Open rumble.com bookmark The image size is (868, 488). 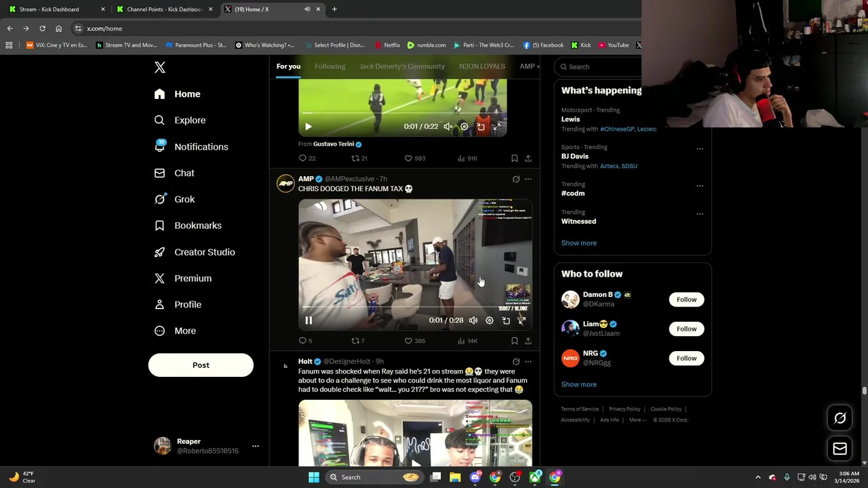tap(427, 45)
